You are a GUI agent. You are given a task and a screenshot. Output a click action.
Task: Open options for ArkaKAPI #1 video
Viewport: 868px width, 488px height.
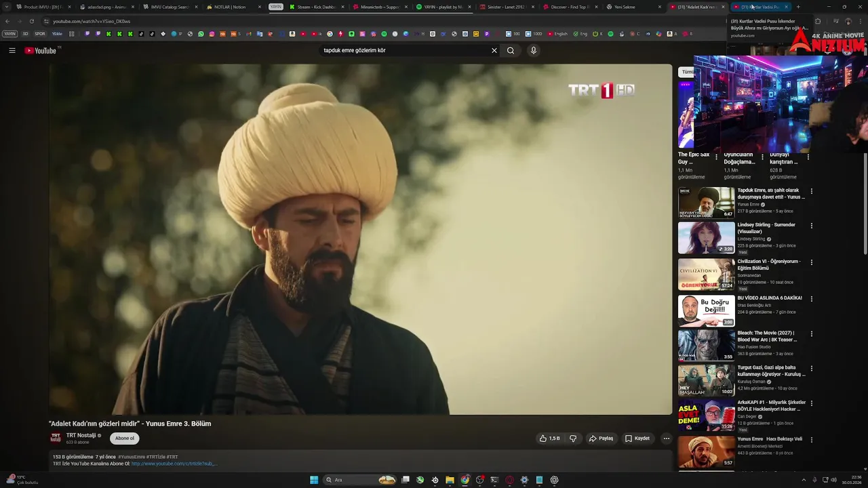click(x=811, y=403)
